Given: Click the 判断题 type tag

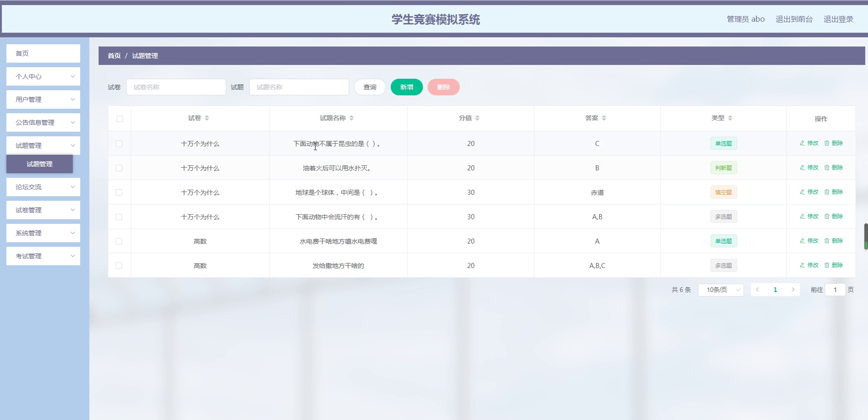Looking at the screenshot, I should tap(723, 168).
